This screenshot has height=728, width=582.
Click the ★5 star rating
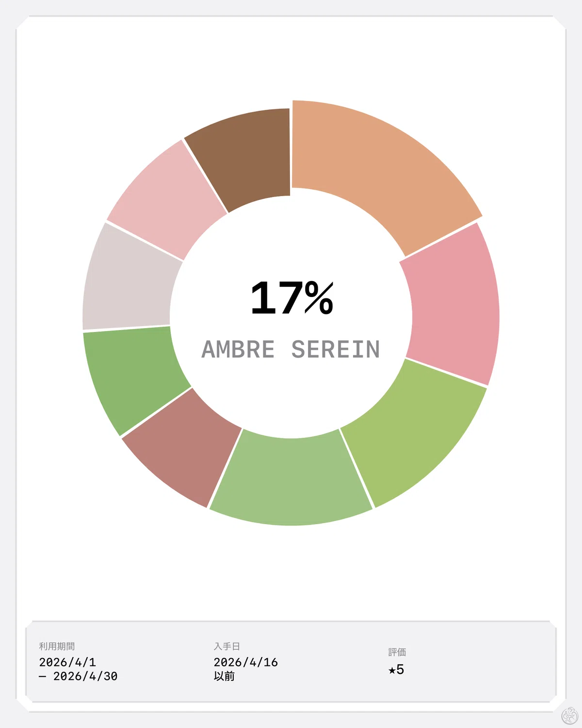coord(396,669)
